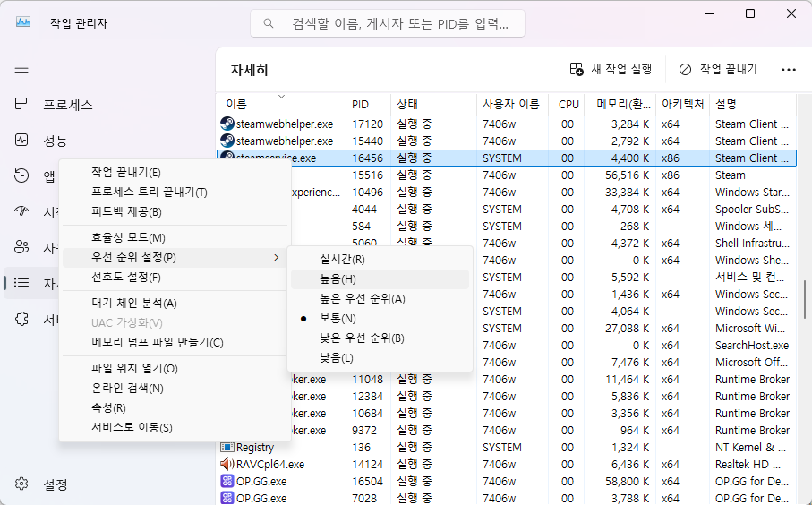The width and height of the screenshot is (812, 505).
Task: Click the process search input field
Action: (388, 23)
